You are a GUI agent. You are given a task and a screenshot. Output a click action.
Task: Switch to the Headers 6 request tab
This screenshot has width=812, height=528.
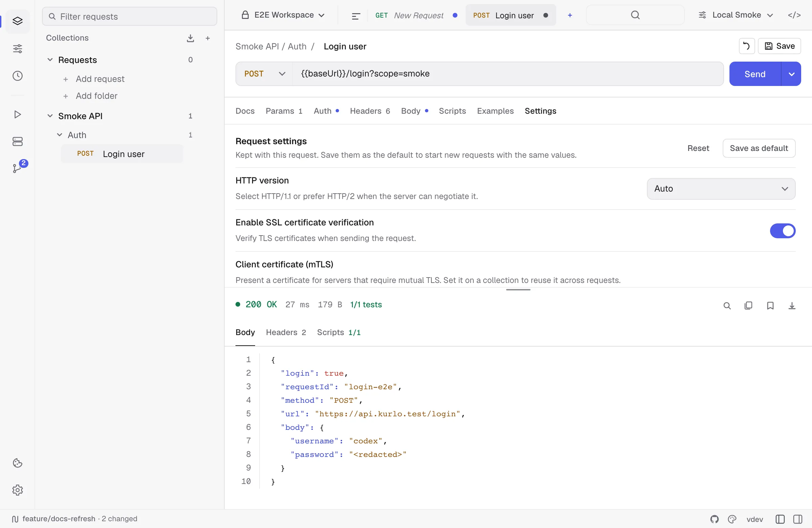370,111
